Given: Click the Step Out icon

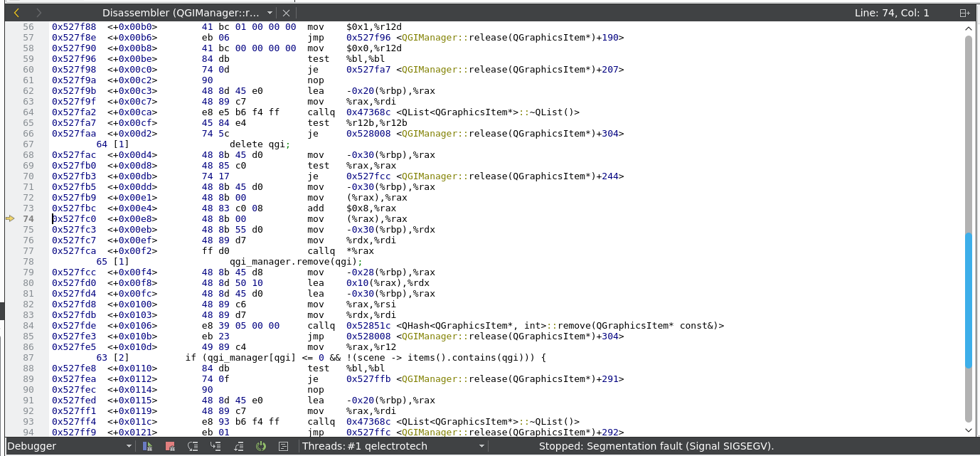Looking at the screenshot, I should 238,446.
